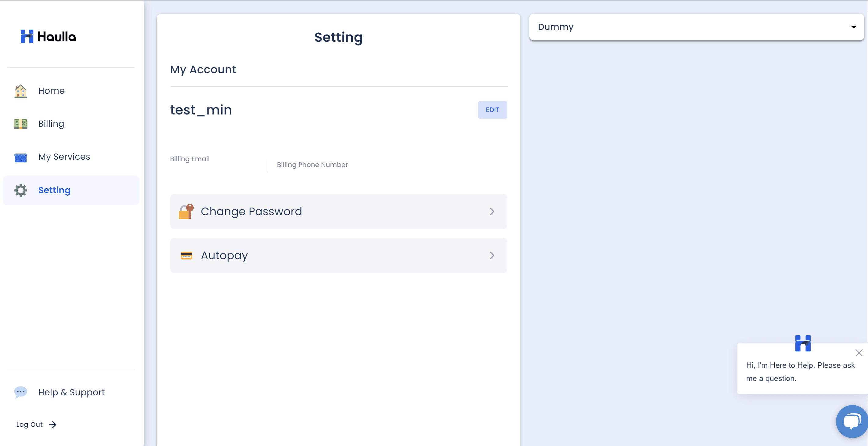Expand the Change Password chevron
This screenshot has height=446, width=868.
tap(492, 212)
